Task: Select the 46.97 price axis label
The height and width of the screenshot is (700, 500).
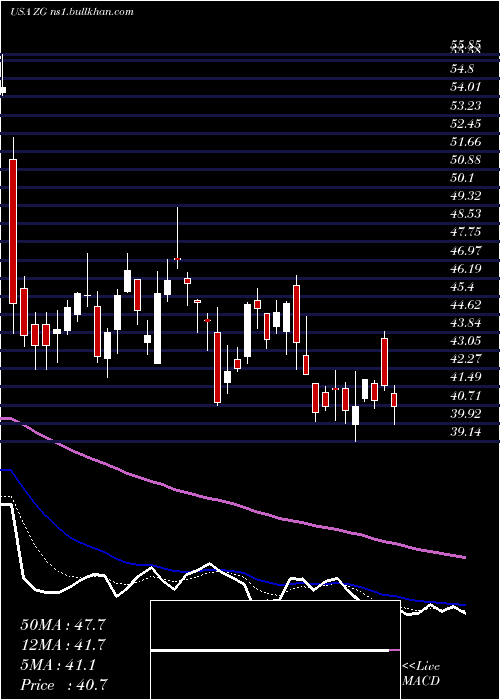Action: tap(466, 250)
